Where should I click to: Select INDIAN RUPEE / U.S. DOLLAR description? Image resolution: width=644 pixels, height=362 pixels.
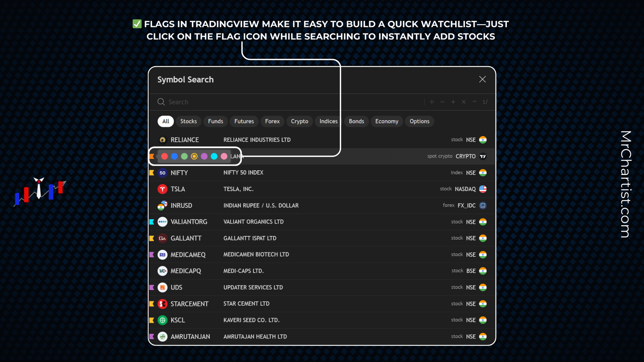pos(261,206)
